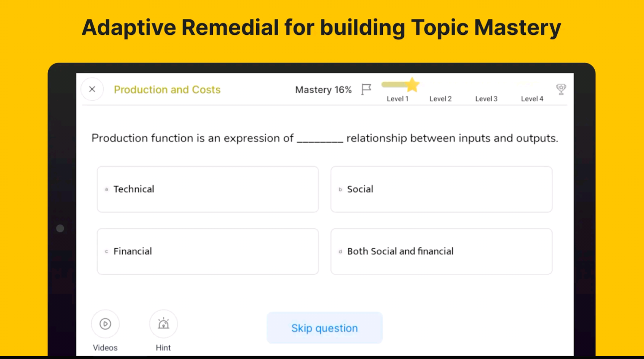Click the Production and Costs topic title
Viewport: 644px width, 359px height.
[167, 90]
